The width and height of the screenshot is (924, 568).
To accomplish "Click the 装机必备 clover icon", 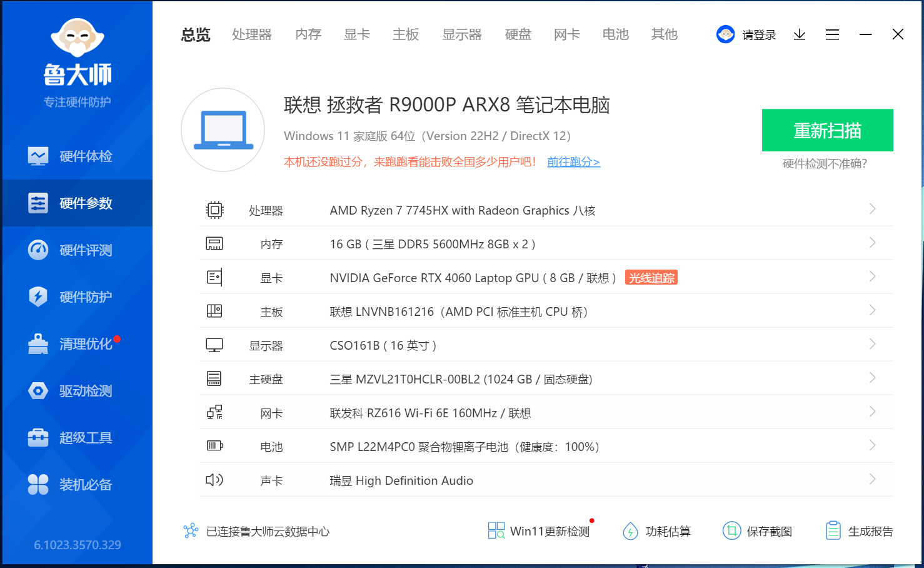I will [x=38, y=484].
